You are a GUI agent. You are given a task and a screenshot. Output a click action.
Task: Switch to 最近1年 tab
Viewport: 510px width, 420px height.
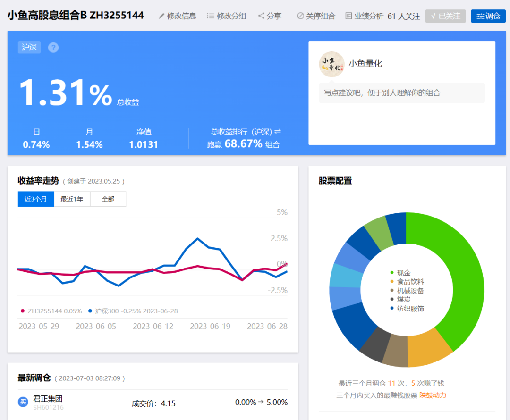[x=72, y=199]
